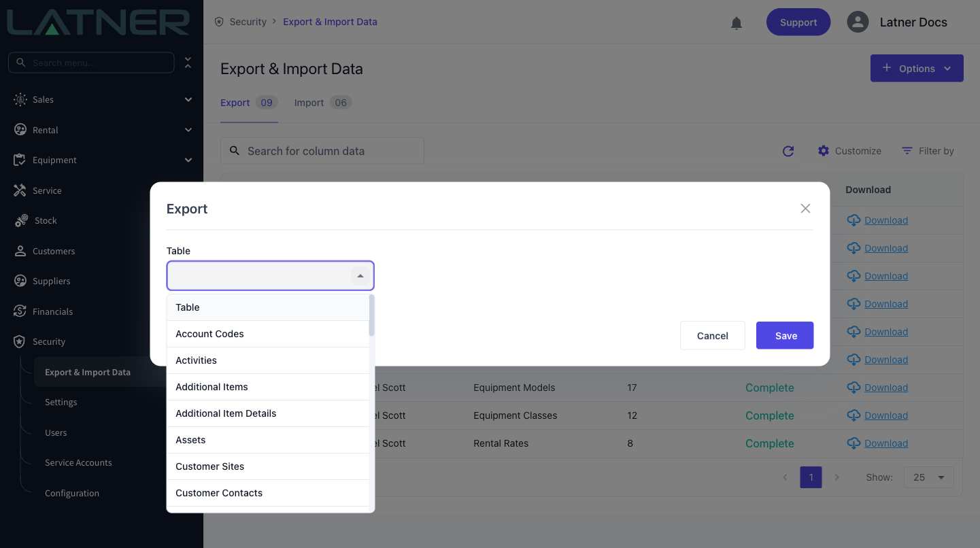
Task: Open Configuration in sidebar
Action: tap(72, 493)
